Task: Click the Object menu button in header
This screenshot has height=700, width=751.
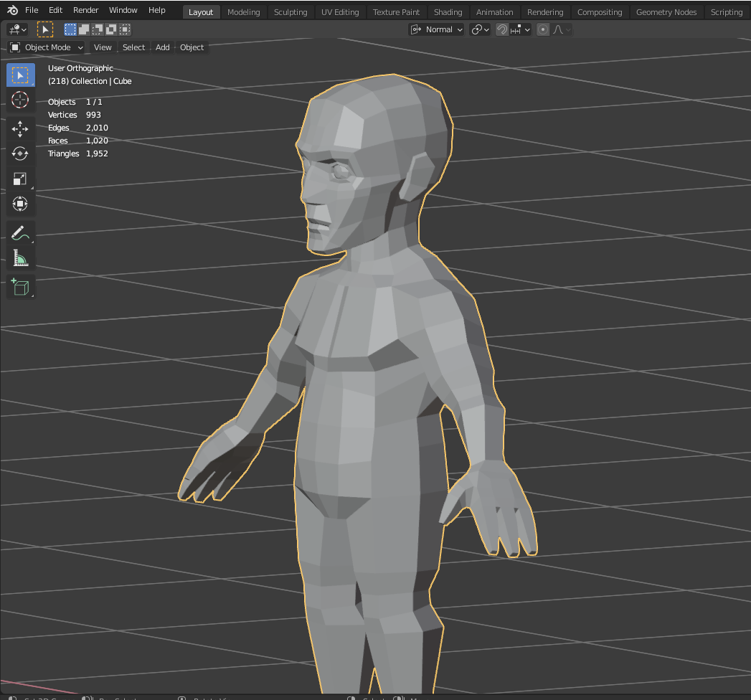Action: pyautogui.click(x=192, y=47)
